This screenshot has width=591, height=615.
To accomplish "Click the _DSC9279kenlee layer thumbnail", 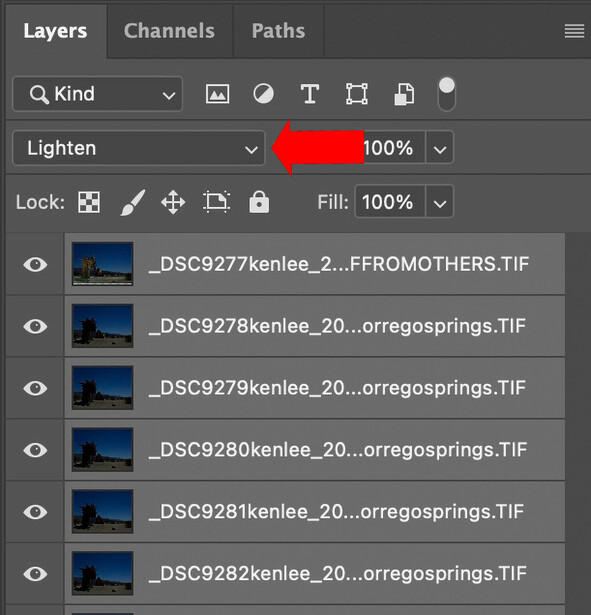I will tap(103, 388).
